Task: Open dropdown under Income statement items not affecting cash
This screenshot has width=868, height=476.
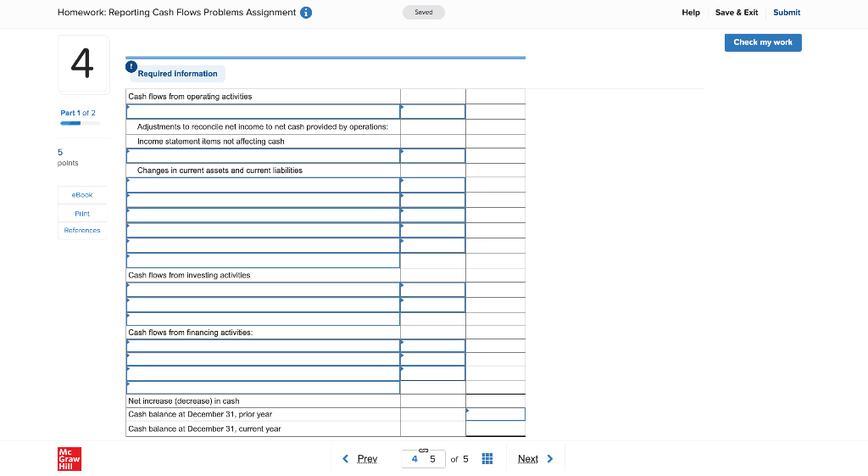Action: coord(263,156)
